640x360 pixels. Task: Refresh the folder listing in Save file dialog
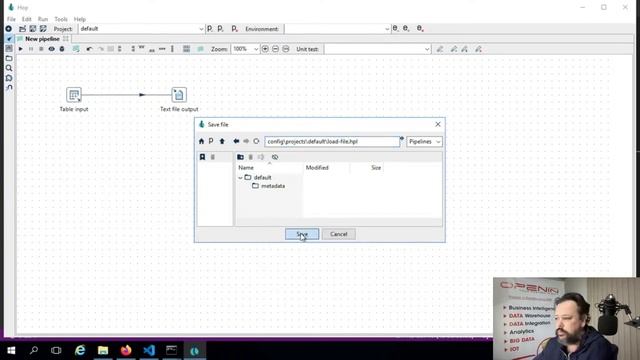[256, 141]
